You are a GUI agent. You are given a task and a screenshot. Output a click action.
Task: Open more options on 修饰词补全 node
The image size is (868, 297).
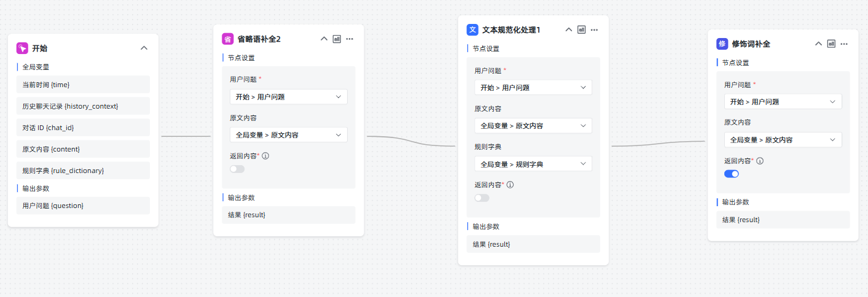point(844,44)
